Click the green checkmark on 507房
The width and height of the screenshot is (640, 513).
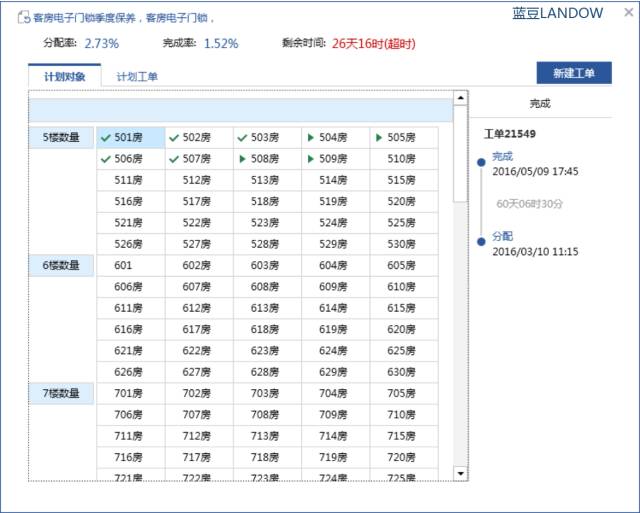tap(174, 159)
